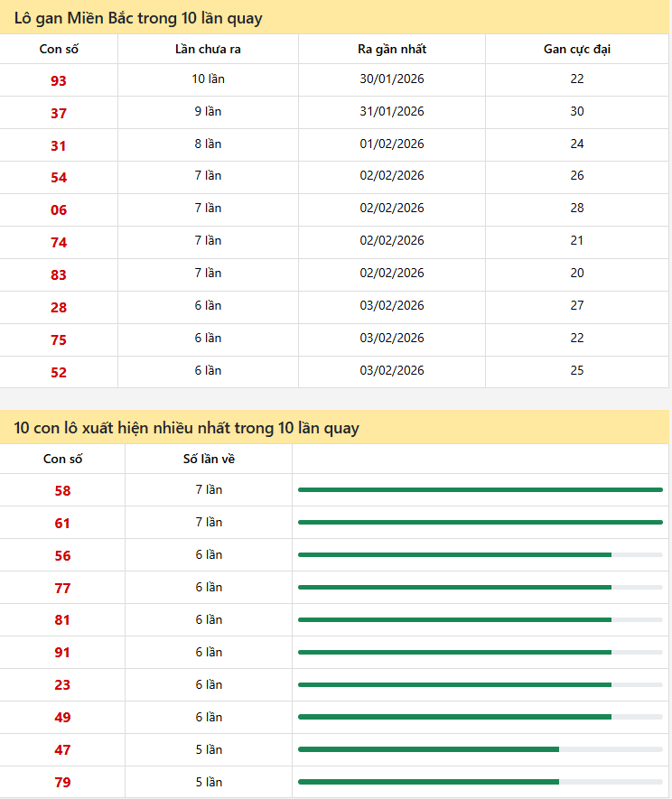Select the red number 83
Viewport: 672px width, 799px height.
pyautogui.click(x=59, y=275)
